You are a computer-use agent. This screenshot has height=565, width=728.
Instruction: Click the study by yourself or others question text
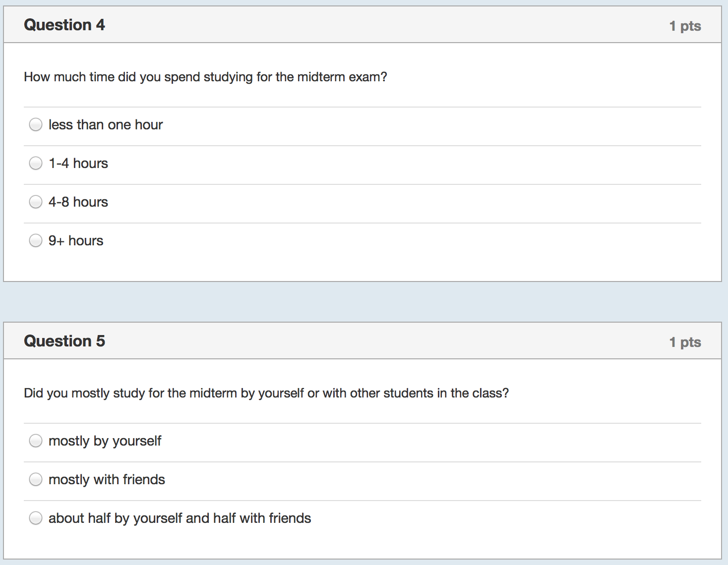[x=266, y=394]
